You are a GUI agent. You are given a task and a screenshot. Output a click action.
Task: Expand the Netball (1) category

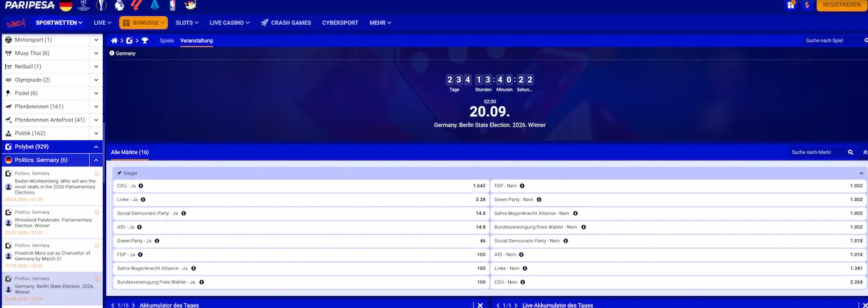96,67
